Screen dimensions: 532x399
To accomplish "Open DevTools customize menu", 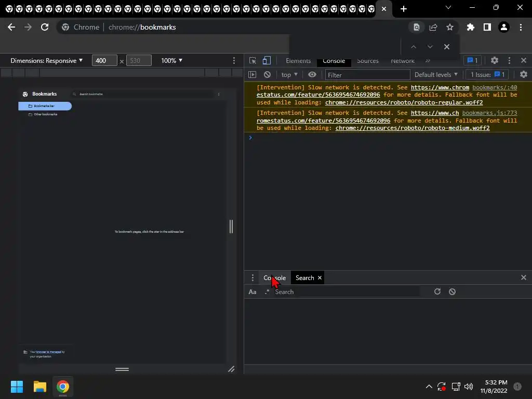I will (x=509, y=60).
